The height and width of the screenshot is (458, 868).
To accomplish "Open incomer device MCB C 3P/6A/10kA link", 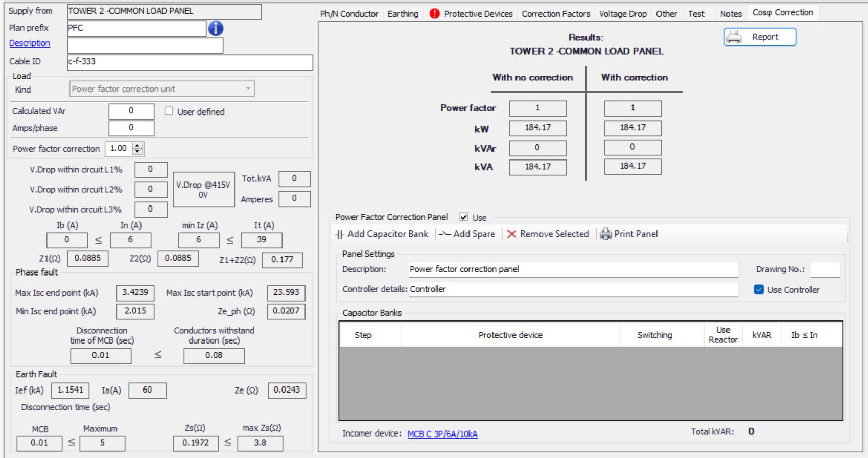I will click(442, 434).
